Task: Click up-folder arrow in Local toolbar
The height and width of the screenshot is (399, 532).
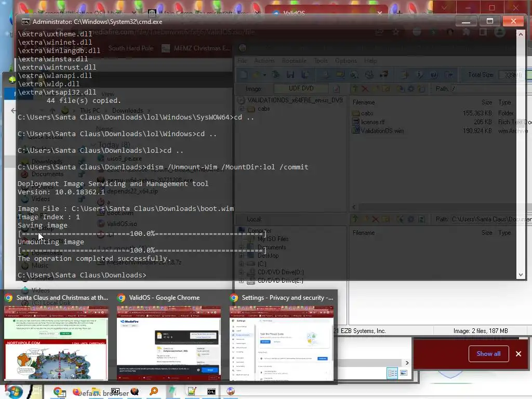Action: (355, 219)
